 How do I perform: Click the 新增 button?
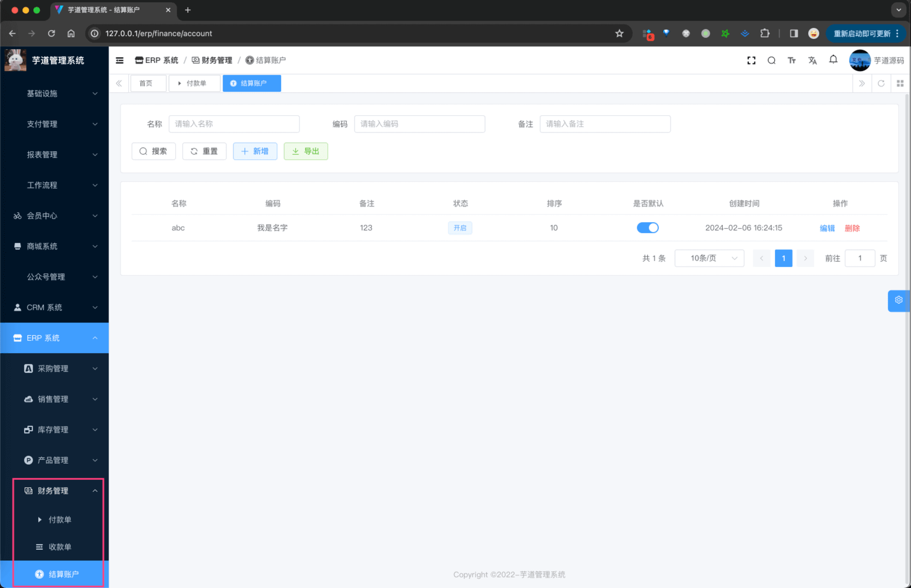255,151
